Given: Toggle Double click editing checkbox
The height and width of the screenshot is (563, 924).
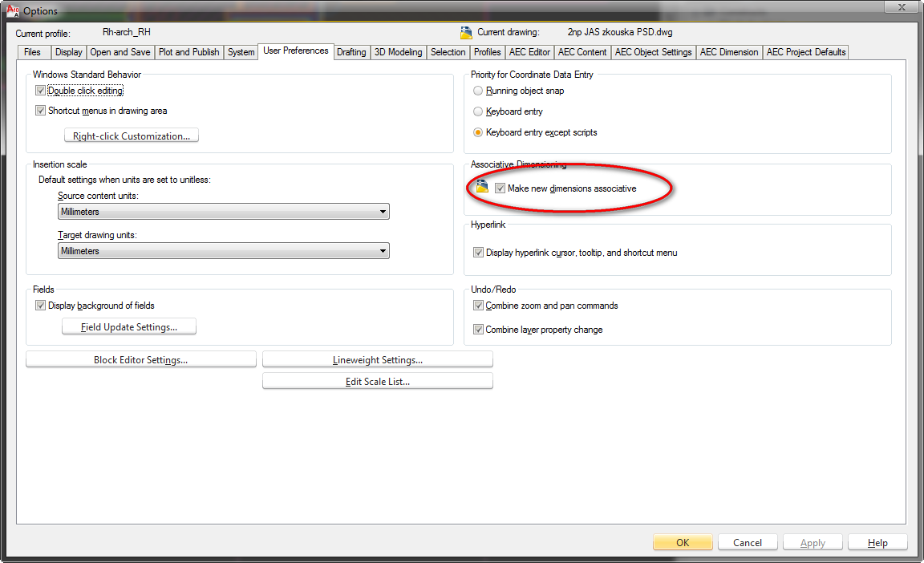Looking at the screenshot, I should pos(41,91).
